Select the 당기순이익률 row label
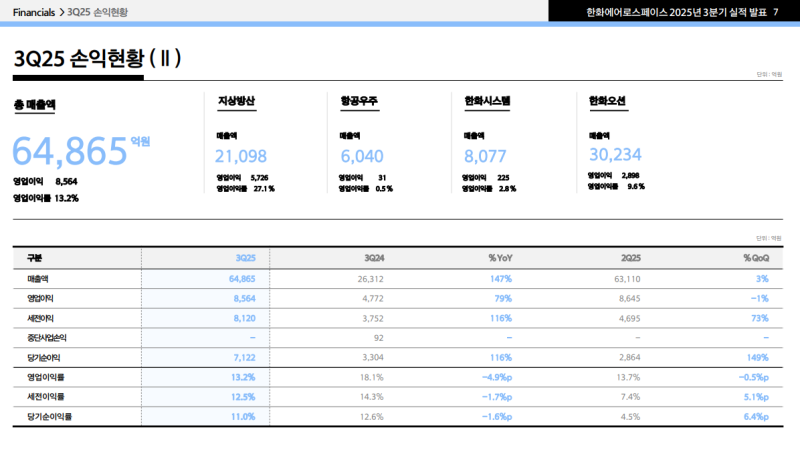800x452 pixels. (x=49, y=416)
